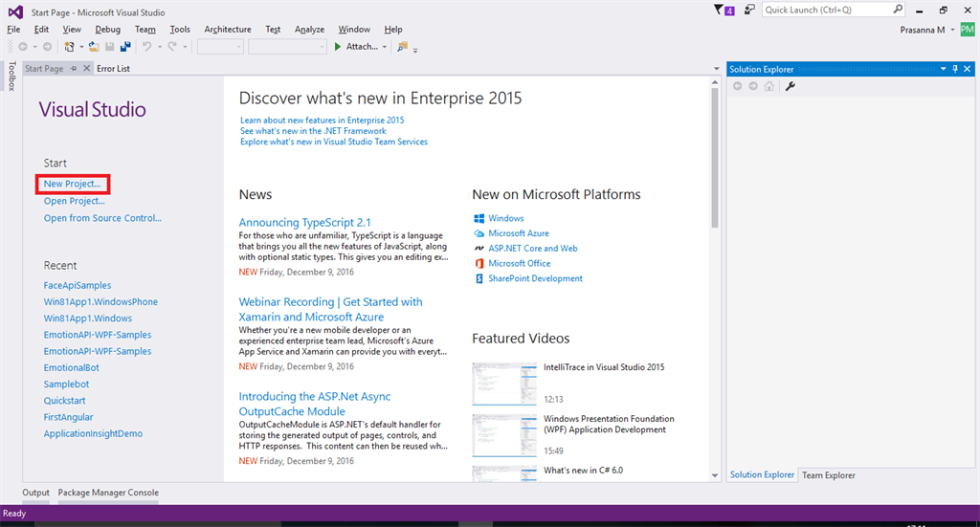The height and width of the screenshot is (527, 980).
Task: Click the green Attach play icon
Action: pyautogui.click(x=337, y=46)
